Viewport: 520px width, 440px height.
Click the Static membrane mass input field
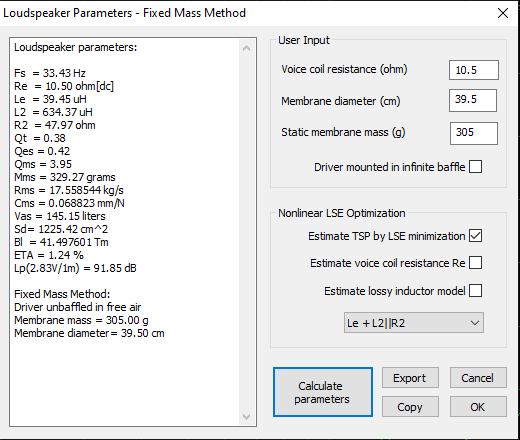pos(474,133)
